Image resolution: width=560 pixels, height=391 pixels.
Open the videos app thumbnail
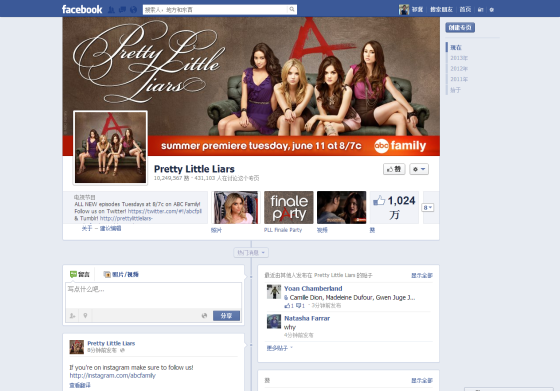point(341,207)
